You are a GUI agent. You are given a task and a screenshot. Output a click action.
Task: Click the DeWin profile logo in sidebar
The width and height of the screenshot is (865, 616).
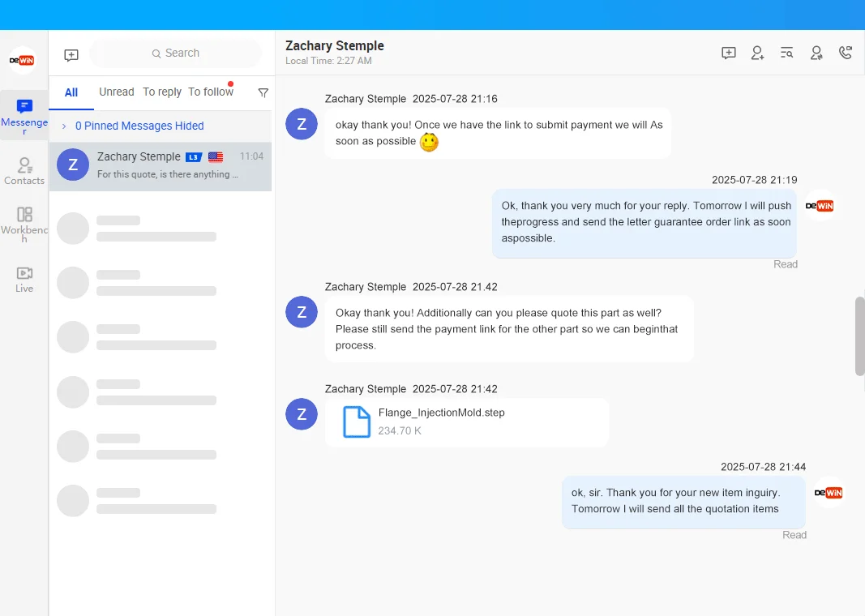point(23,60)
